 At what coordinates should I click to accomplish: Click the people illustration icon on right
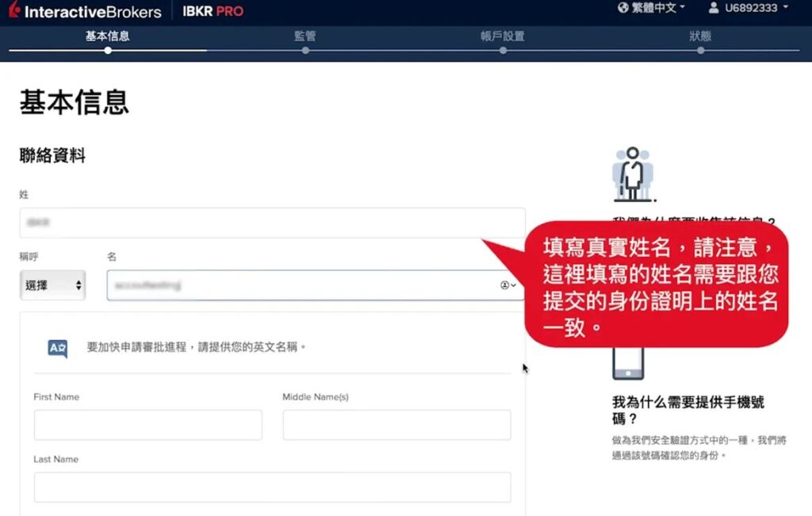pyautogui.click(x=632, y=174)
